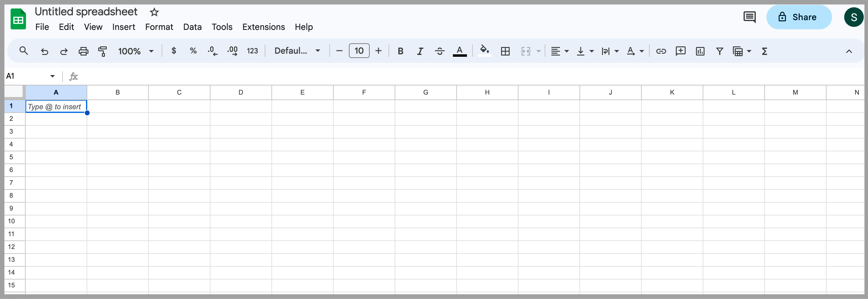The height and width of the screenshot is (299, 868).
Task: Add a comment using toolbar icon
Action: 680,51
